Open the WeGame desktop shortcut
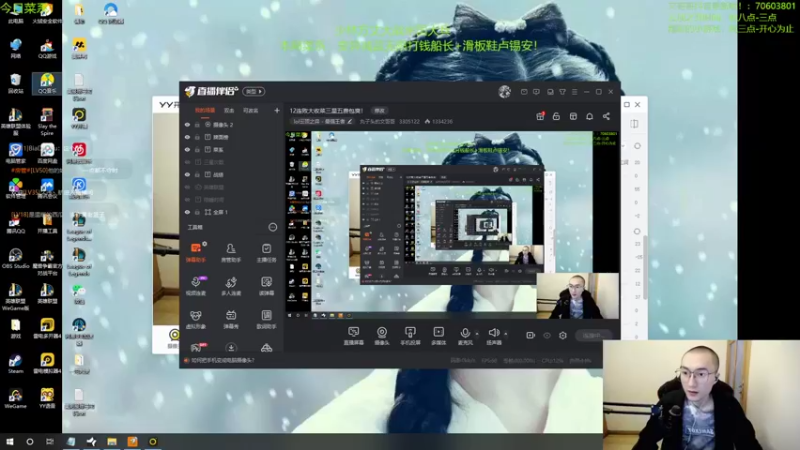Screen dimensions: 800x450 [15, 398]
